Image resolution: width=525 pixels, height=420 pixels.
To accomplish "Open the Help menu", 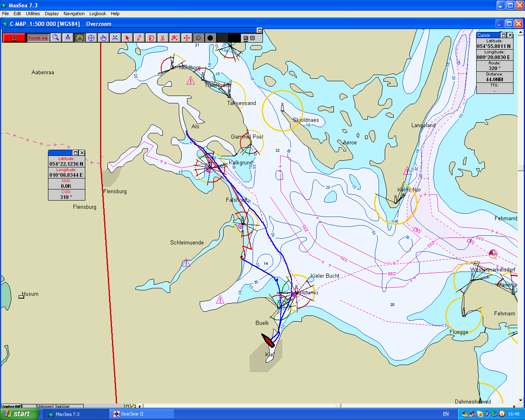I will click(115, 14).
